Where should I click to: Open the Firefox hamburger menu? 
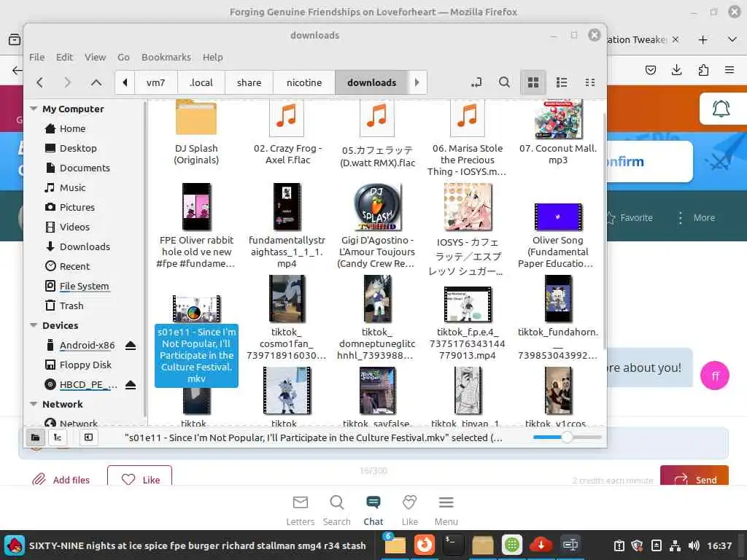coord(729,70)
